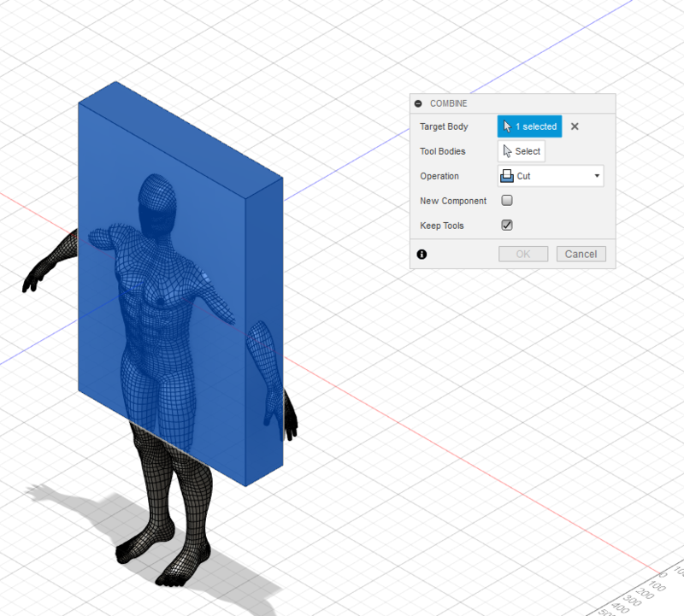Image resolution: width=684 pixels, height=616 pixels.
Task: Click the greyed-out OK button
Action: (x=523, y=254)
